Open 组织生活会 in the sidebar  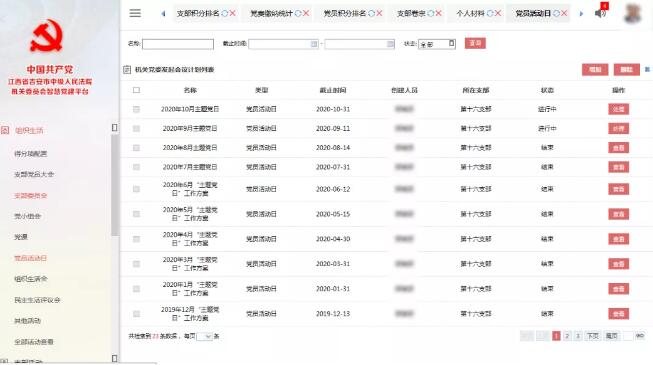click(31, 279)
